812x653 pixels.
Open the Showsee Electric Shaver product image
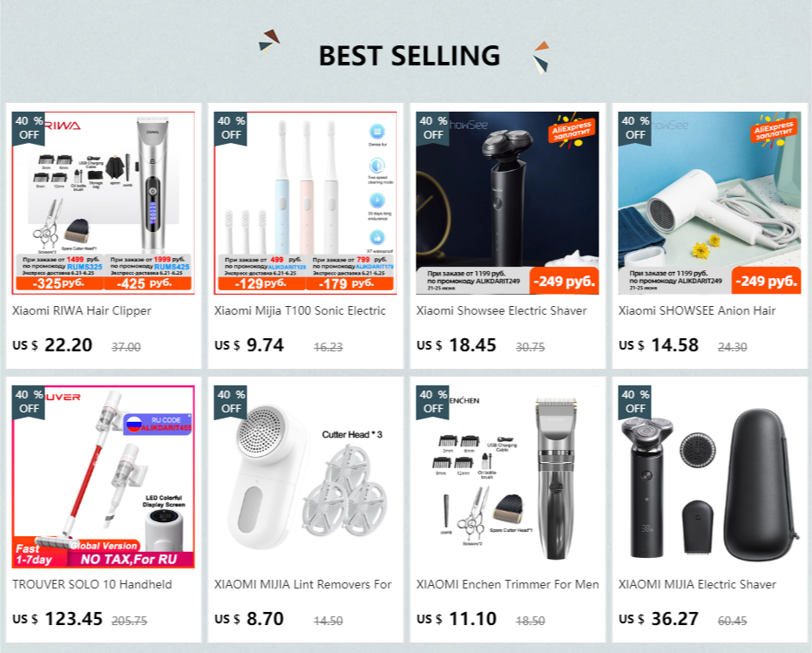(507, 203)
